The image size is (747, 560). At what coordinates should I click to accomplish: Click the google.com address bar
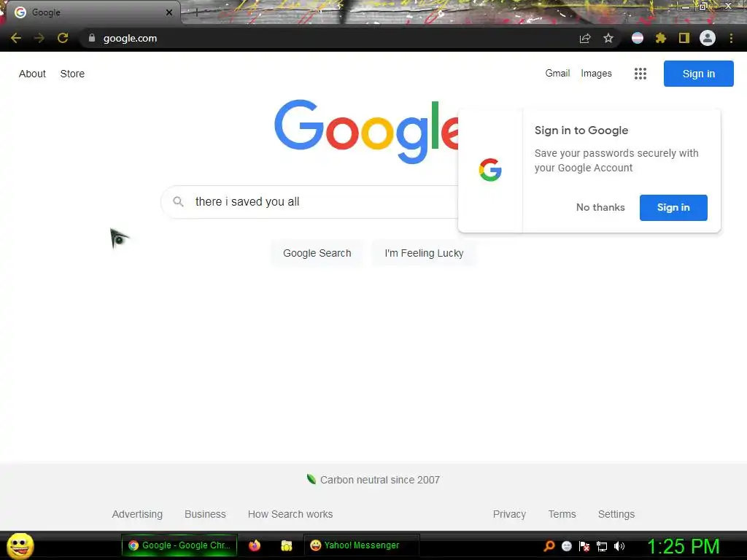click(x=329, y=38)
